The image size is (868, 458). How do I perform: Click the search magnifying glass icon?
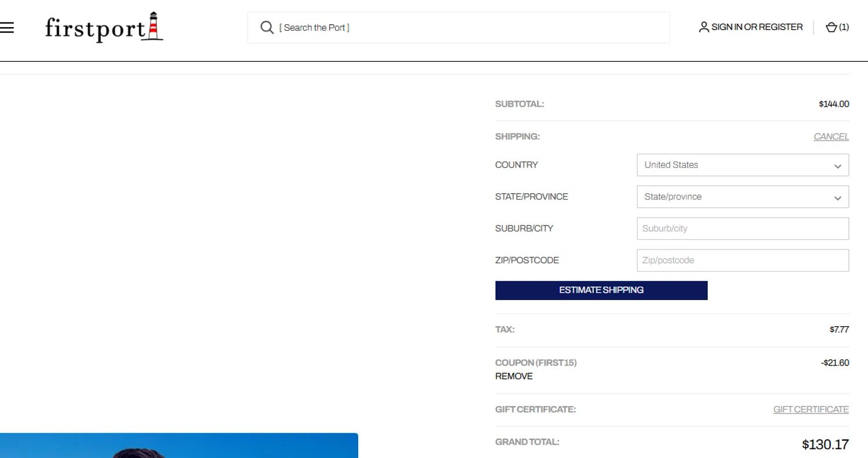pos(267,27)
